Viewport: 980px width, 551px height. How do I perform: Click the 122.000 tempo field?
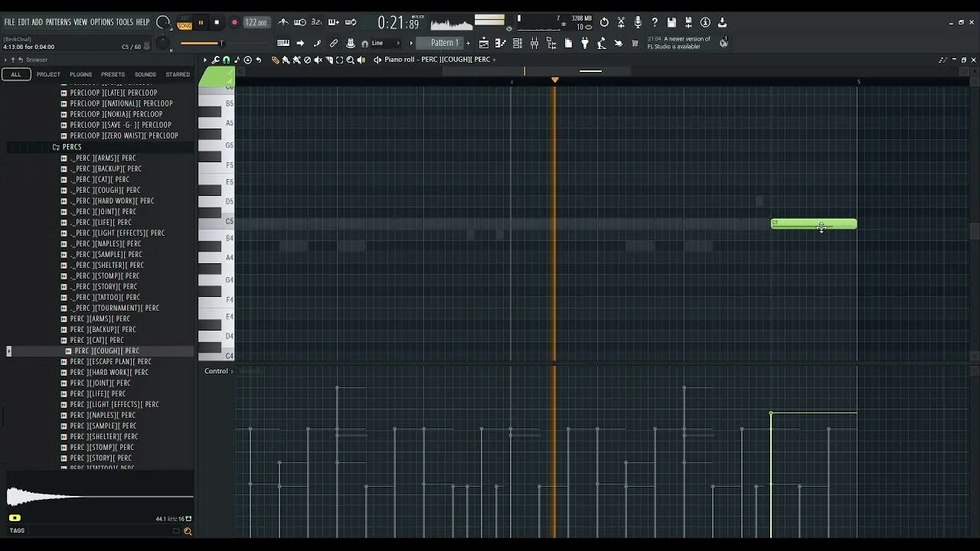[x=256, y=22]
